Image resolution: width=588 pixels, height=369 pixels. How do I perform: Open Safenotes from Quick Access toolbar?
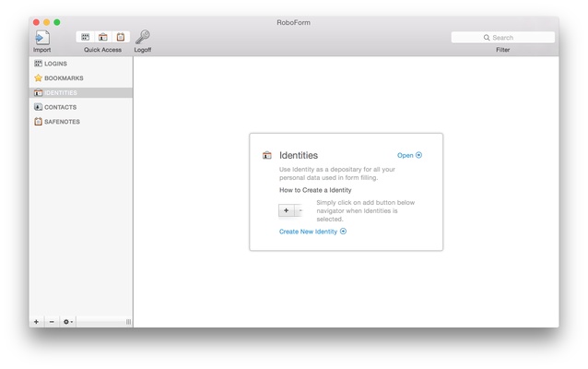click(x=121, y=37)
